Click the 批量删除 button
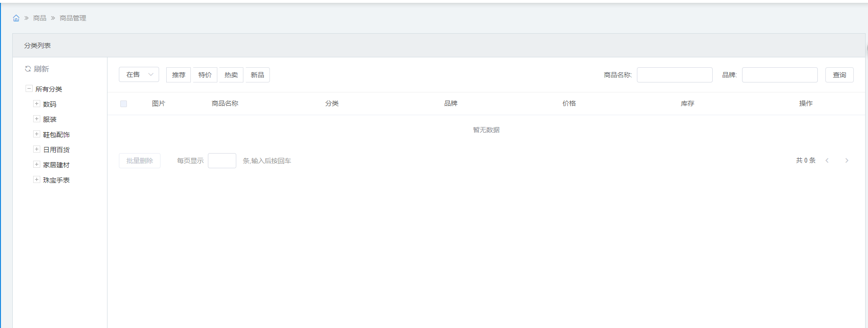 point(140,161)
